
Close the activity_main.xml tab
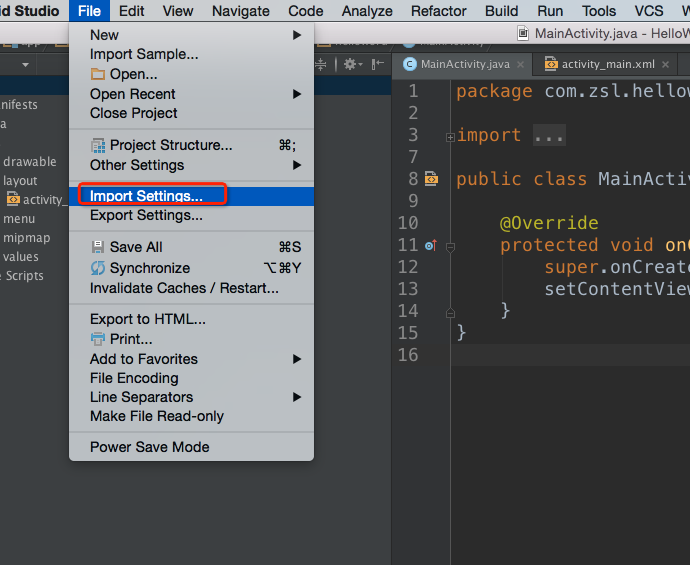[665, 65]
